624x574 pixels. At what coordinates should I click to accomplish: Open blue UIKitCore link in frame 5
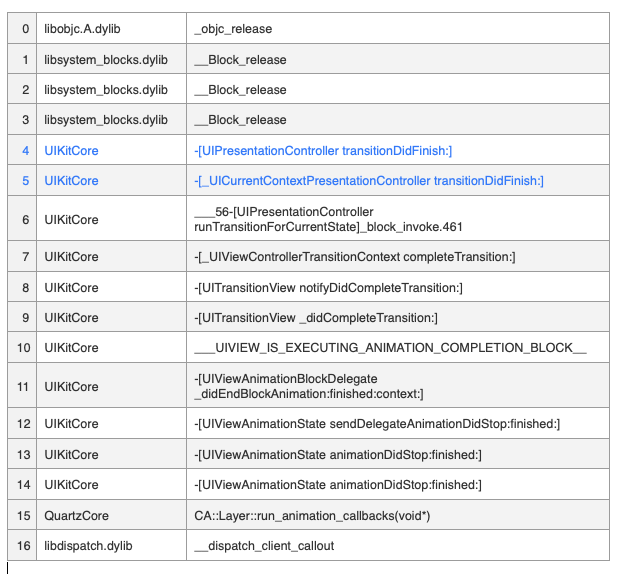pyautogui.click(x=71, y=181)
